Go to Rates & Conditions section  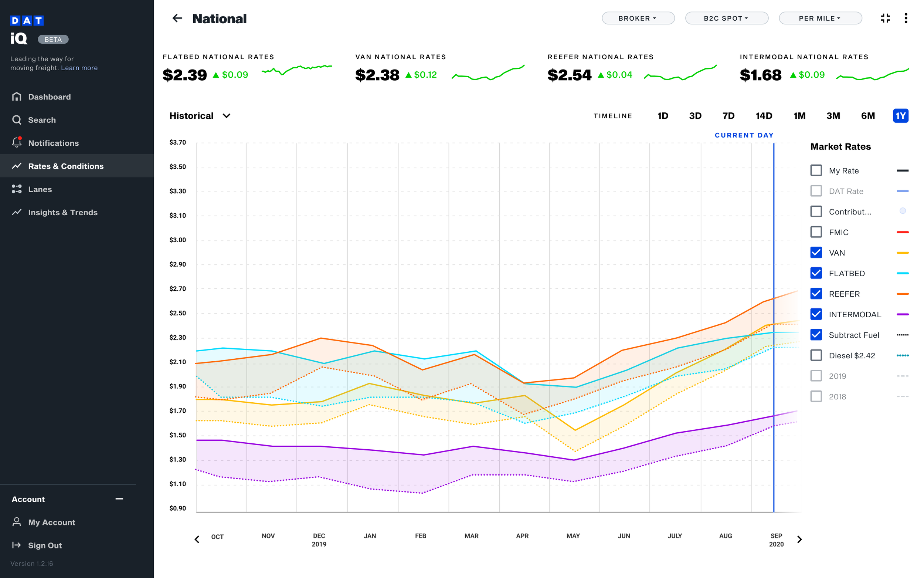pyautogui.click(x=66, y=166)
